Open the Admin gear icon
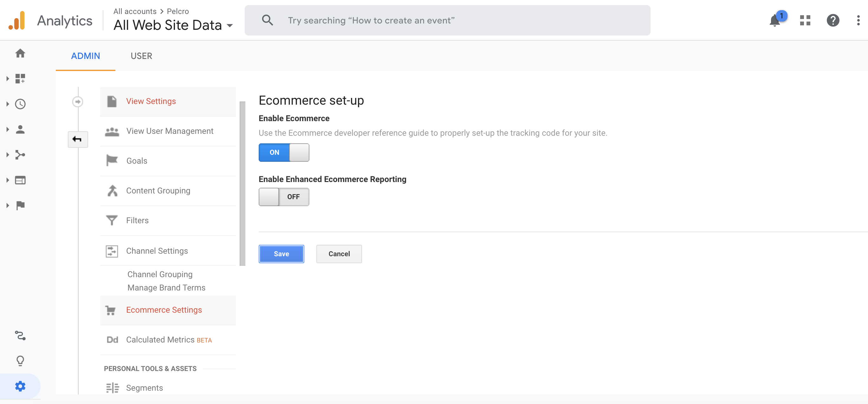868x404 pixels. point(20,386)
